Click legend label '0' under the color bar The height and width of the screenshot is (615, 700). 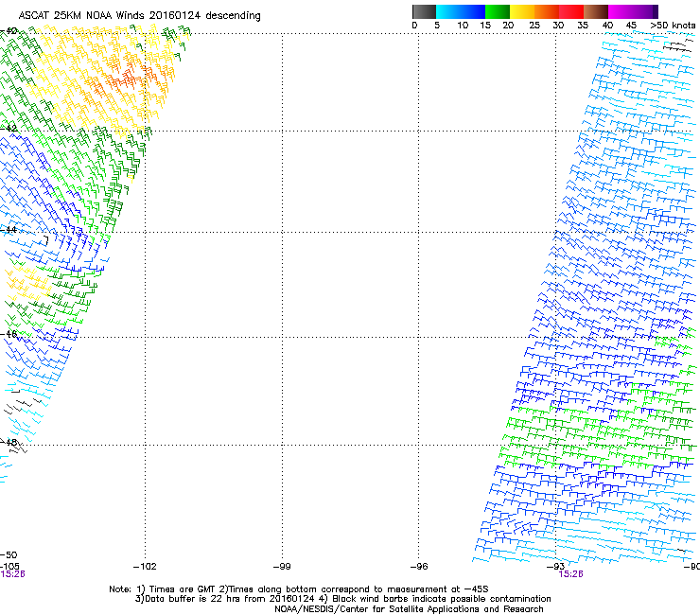click(414, 26)
